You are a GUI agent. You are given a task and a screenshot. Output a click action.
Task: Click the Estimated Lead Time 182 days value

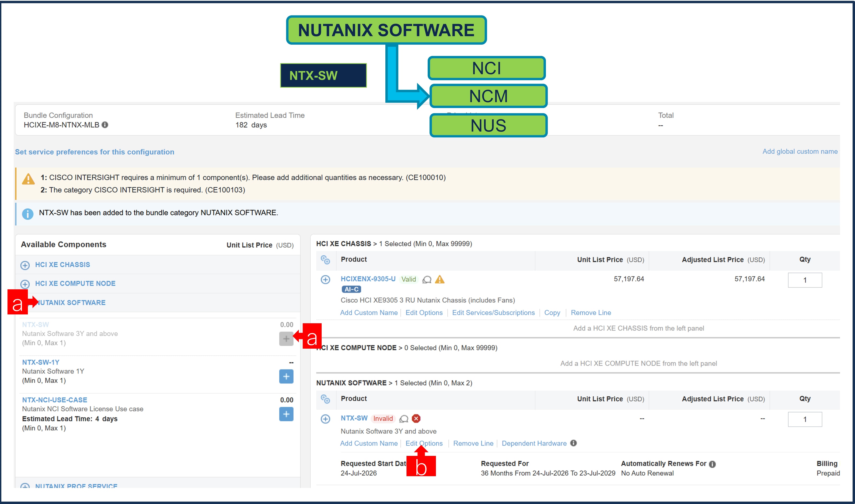(251, 125)
